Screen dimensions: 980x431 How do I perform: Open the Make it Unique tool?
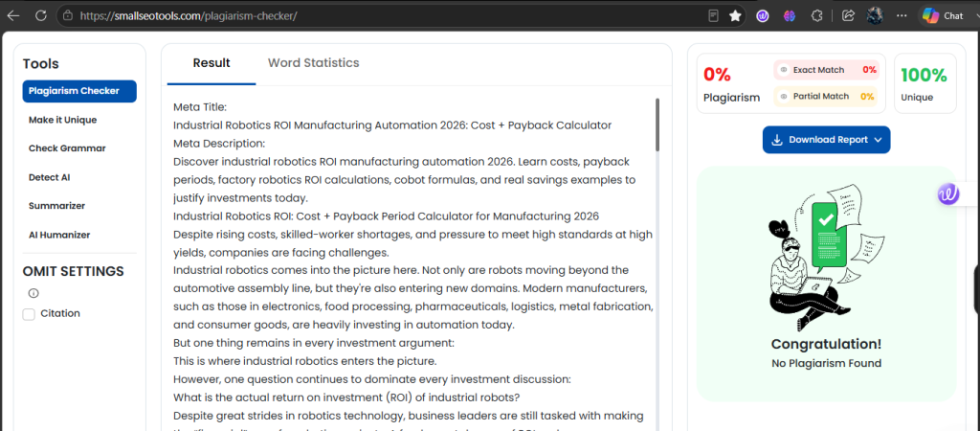click(x=62, y=120)
